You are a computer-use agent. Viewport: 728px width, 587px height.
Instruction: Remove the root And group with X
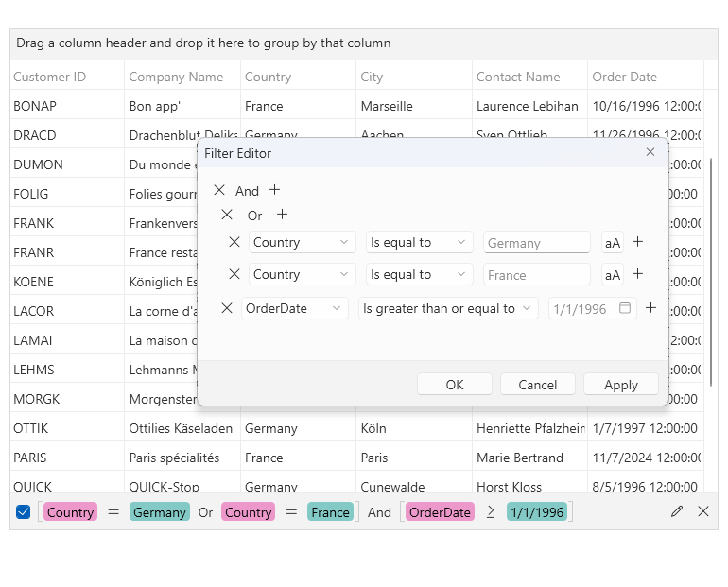[219, 190]
